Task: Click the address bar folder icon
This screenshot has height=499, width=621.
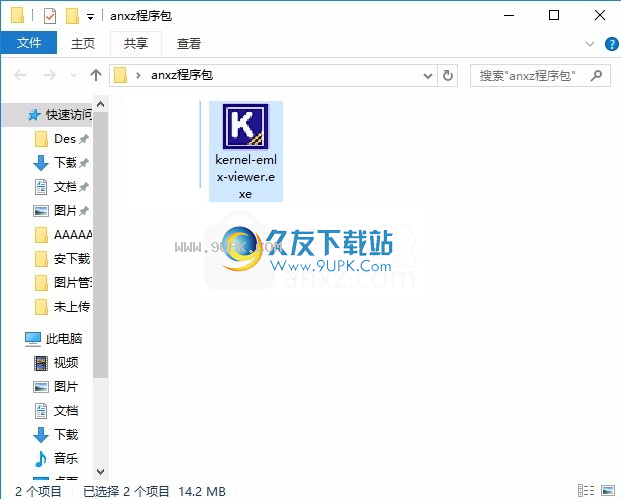Action: (120, 75)
